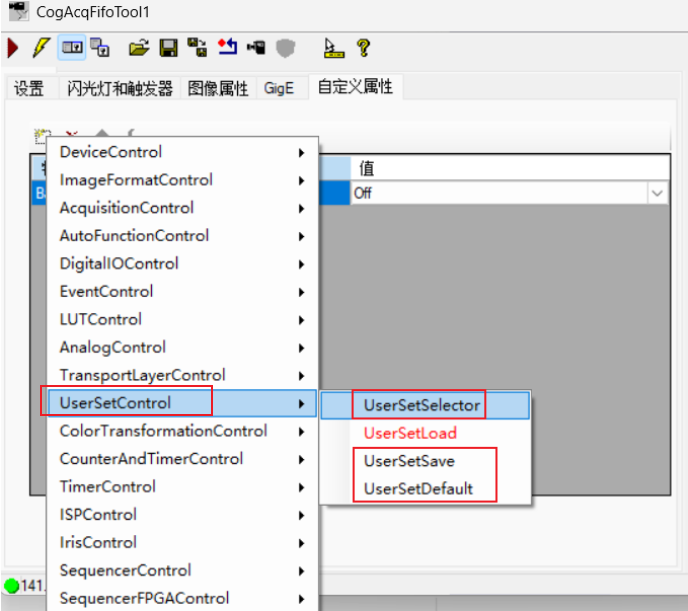Open SequencerControl menu entry

pyautogui.click(x=182, y=571)
